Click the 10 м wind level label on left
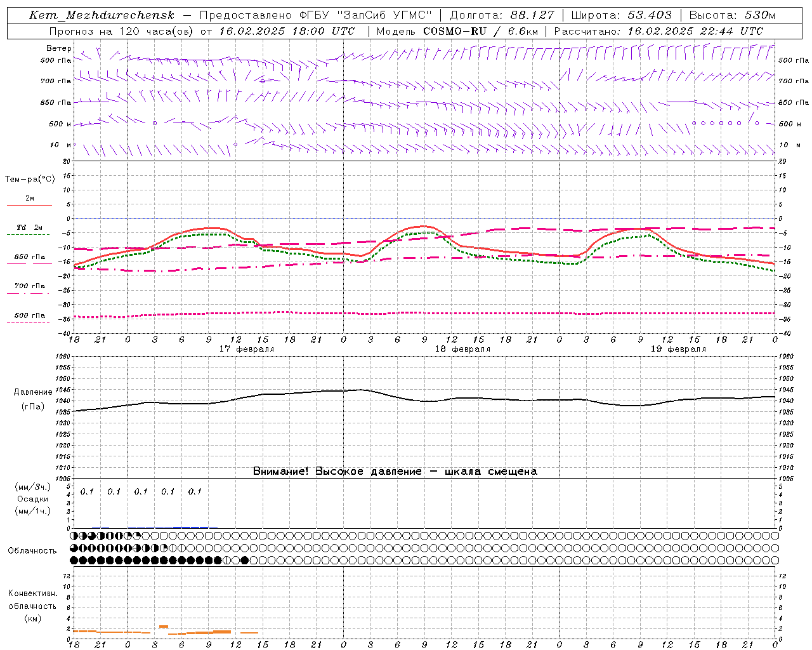 pos(60,145)
